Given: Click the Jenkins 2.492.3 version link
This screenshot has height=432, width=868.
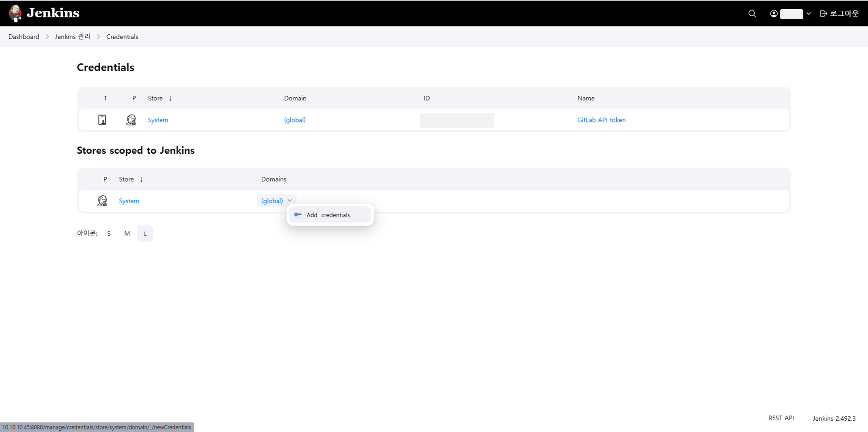Looking at the screenshot, I should point(834,419).
